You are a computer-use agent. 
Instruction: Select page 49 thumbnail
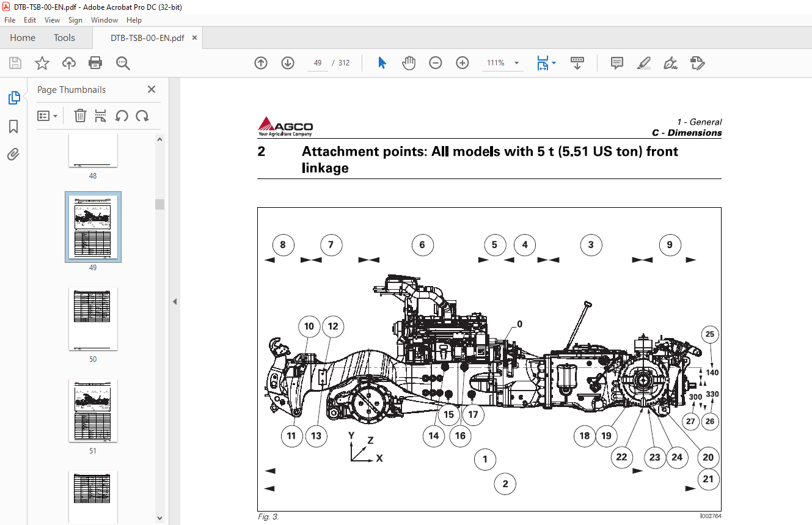(93, 227)
